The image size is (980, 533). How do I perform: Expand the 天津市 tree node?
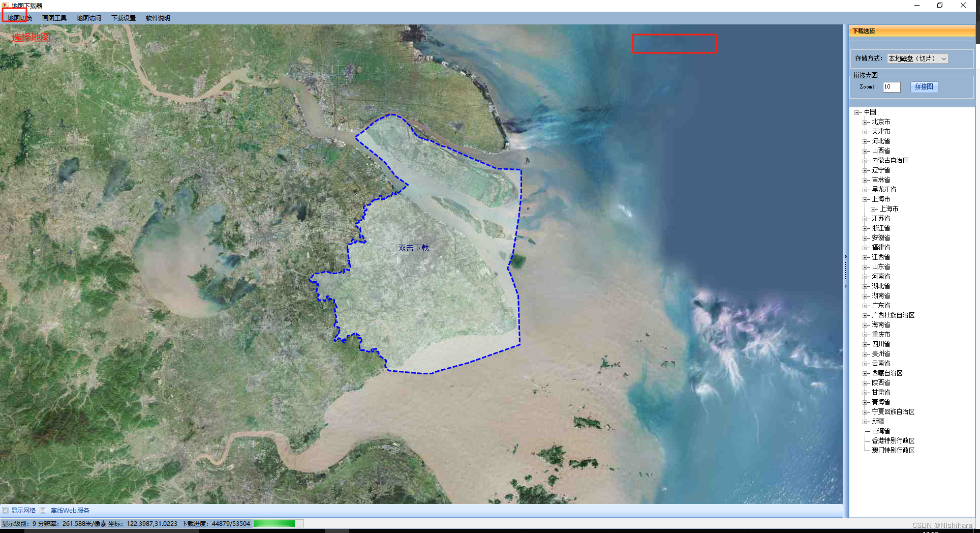pos(865,132)
